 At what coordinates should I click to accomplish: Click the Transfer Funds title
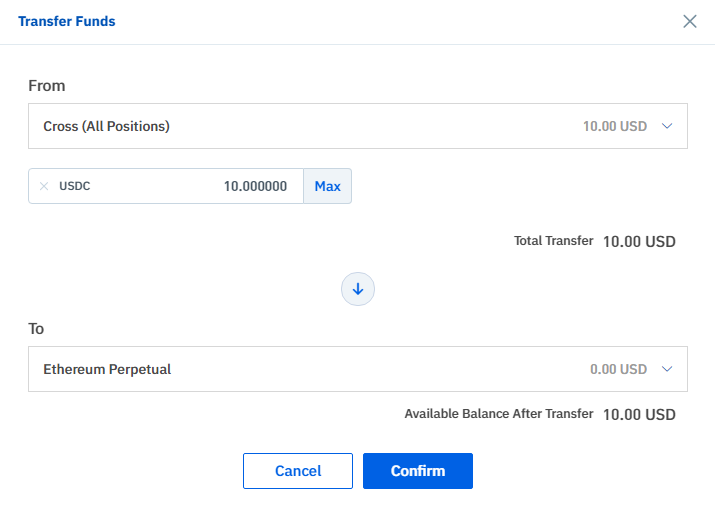pyautogui.click(x=67, y=21)
